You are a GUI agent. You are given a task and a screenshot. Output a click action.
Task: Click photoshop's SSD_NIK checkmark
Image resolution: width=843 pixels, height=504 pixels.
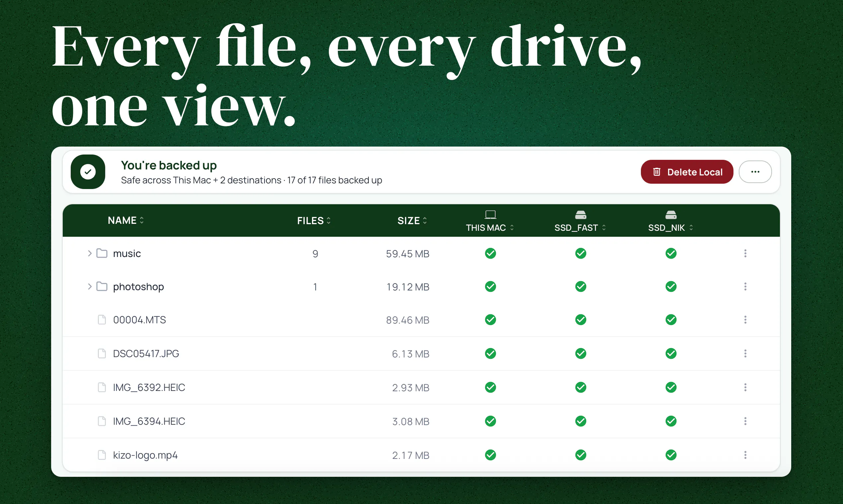(x=671, y=286)
